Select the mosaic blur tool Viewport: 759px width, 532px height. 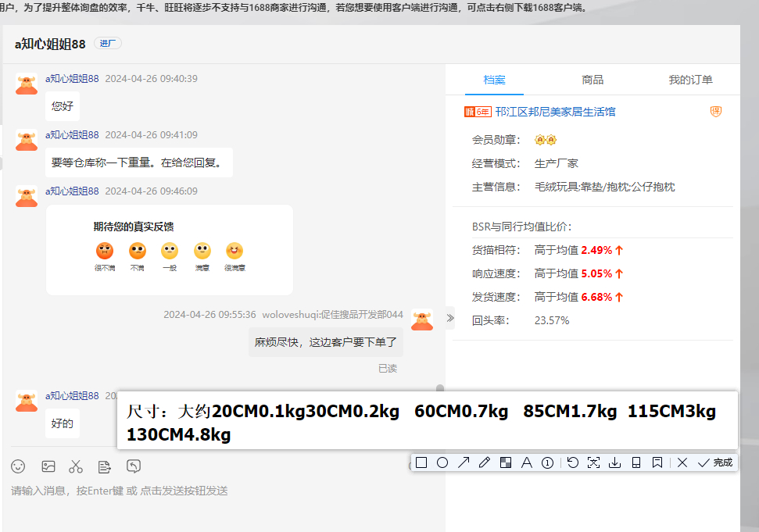[506, 462]
